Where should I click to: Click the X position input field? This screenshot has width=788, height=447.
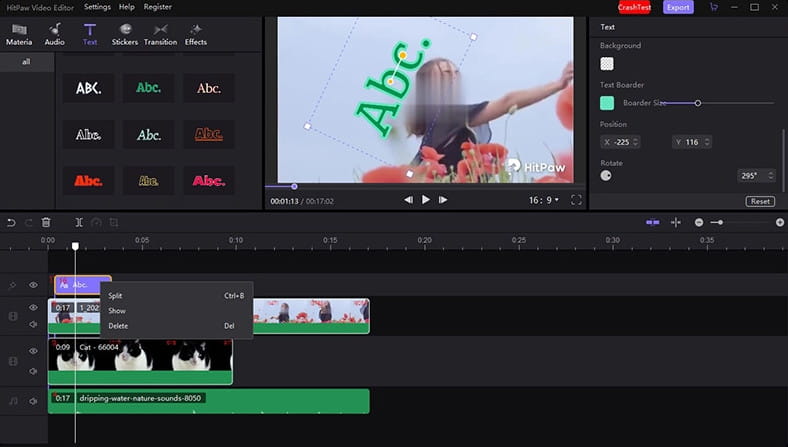620,142
